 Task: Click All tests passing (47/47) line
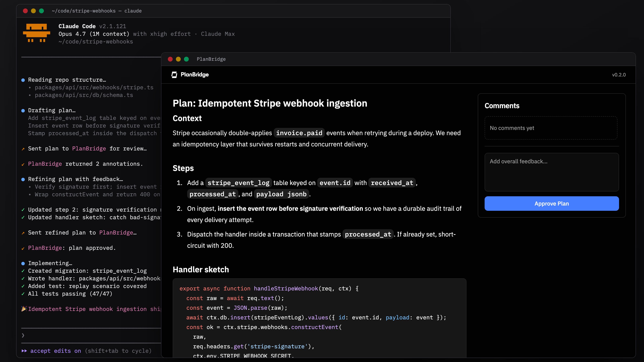70,294
